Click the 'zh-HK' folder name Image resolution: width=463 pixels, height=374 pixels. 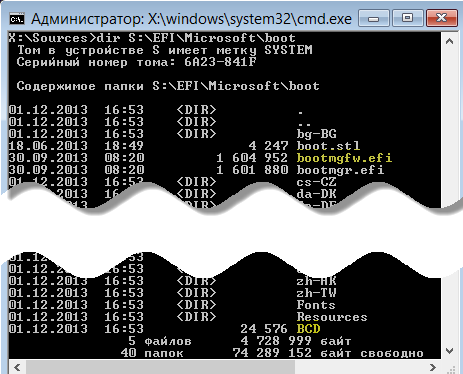pyautogui.click(x=316, y=281)
